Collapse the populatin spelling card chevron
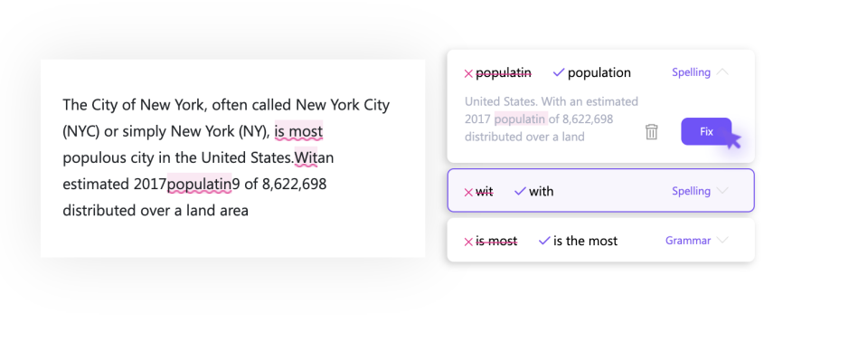Viewport: 868px width, 352px height. coord(722,72)
